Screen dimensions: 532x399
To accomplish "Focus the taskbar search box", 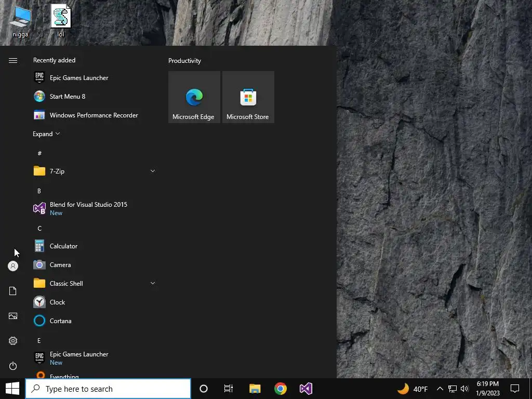I will click(x=108, y=389).
